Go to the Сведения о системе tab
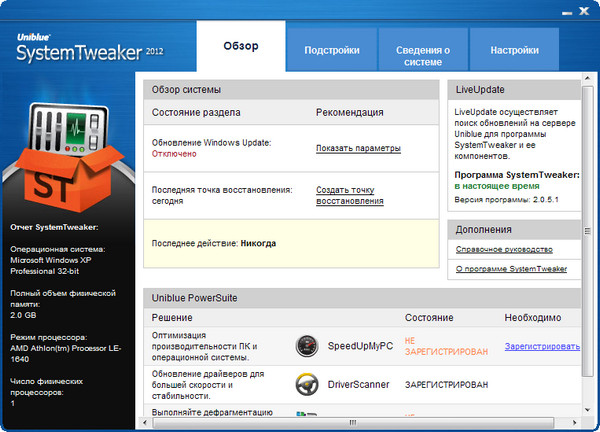The image size is (600, 432). [x=426, y=55]
